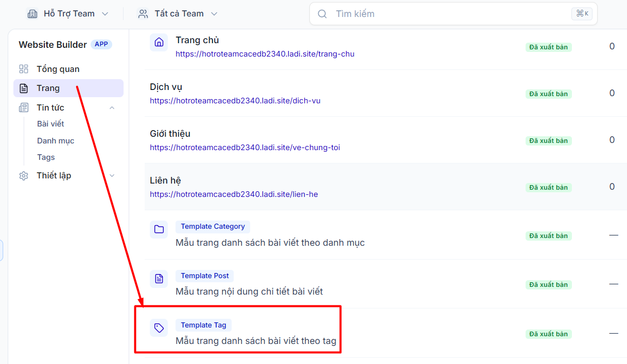Open the dich-vu page URL link

coord(235,101)
